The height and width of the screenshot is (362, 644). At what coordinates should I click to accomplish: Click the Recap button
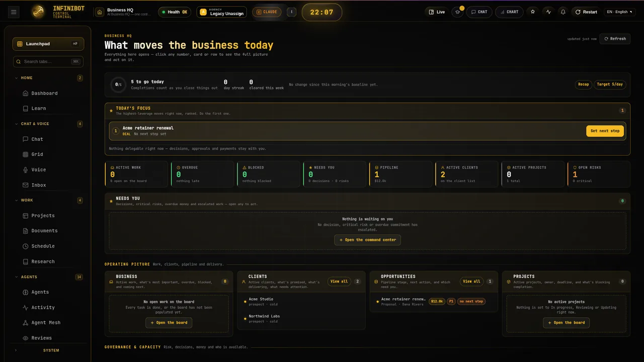tap(584, 84)
